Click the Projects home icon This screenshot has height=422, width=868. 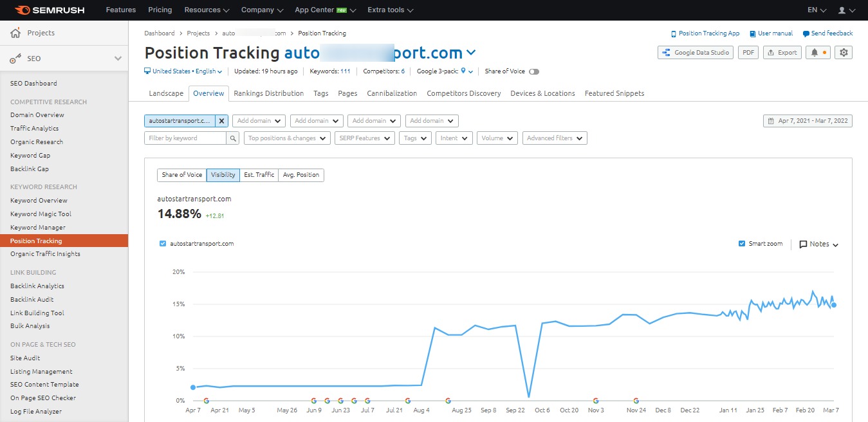point(15,33)
